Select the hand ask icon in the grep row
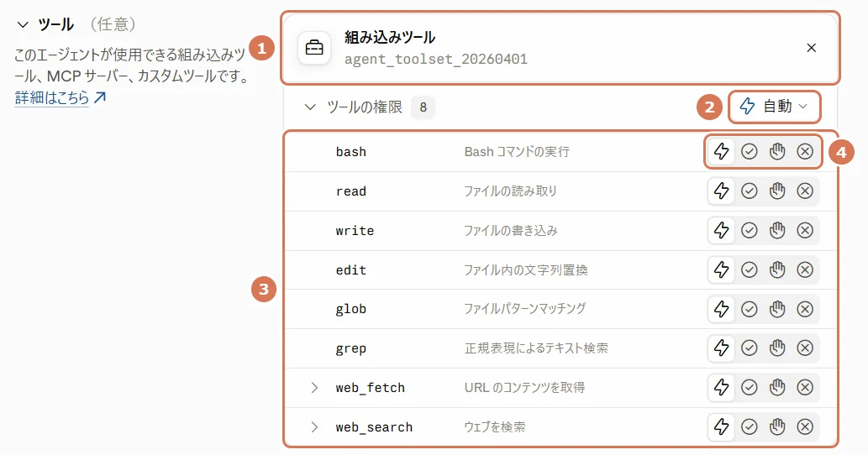The height and width of the screenshot is (455, 868). [777, 348]
